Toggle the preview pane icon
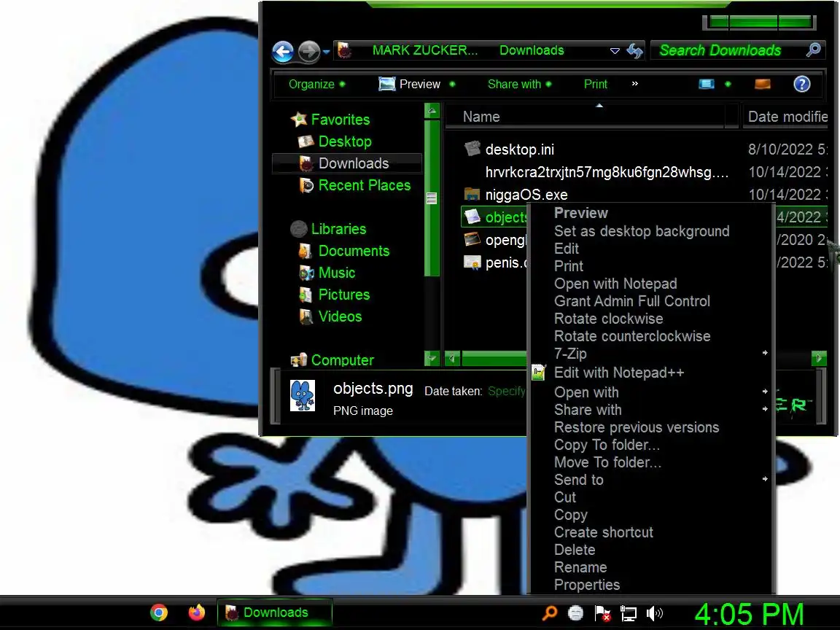 coord(762,84)
